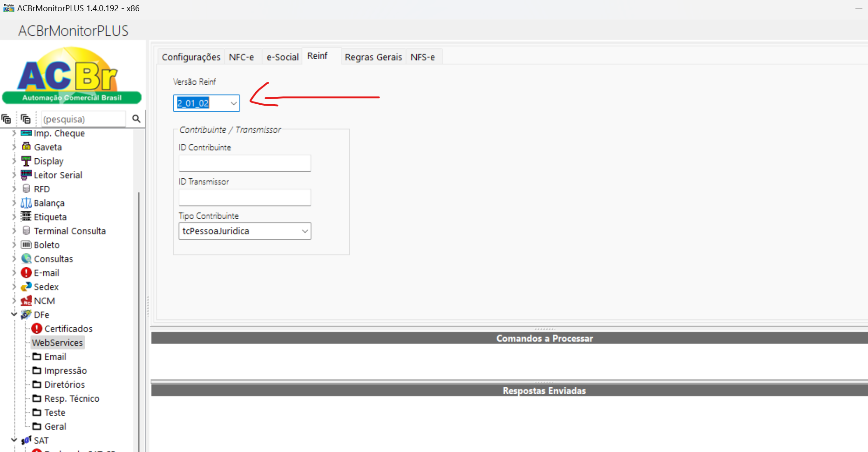Click the Balança scale icon
Viewport: 868px width, 452px height.
coord(26,203)
